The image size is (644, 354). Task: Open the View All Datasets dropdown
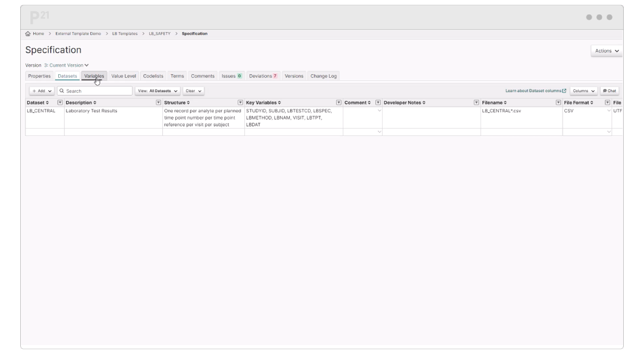tap(157, 91)
